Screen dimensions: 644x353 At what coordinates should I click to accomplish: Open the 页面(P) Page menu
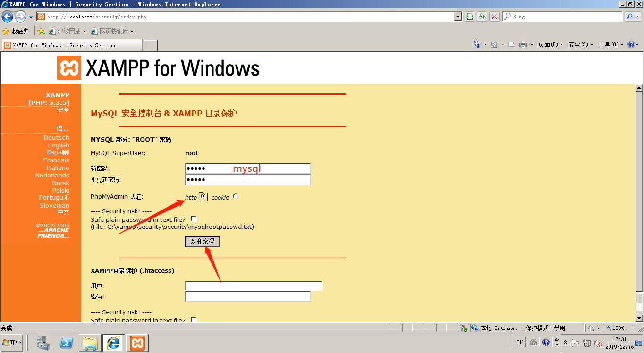551,44
